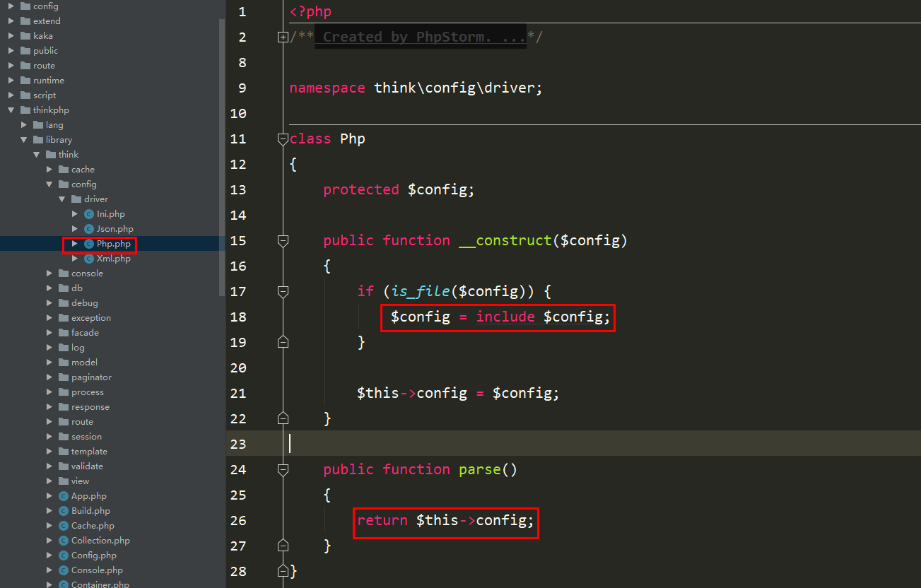Collapse the driver folder arrow

pos(62,199)
